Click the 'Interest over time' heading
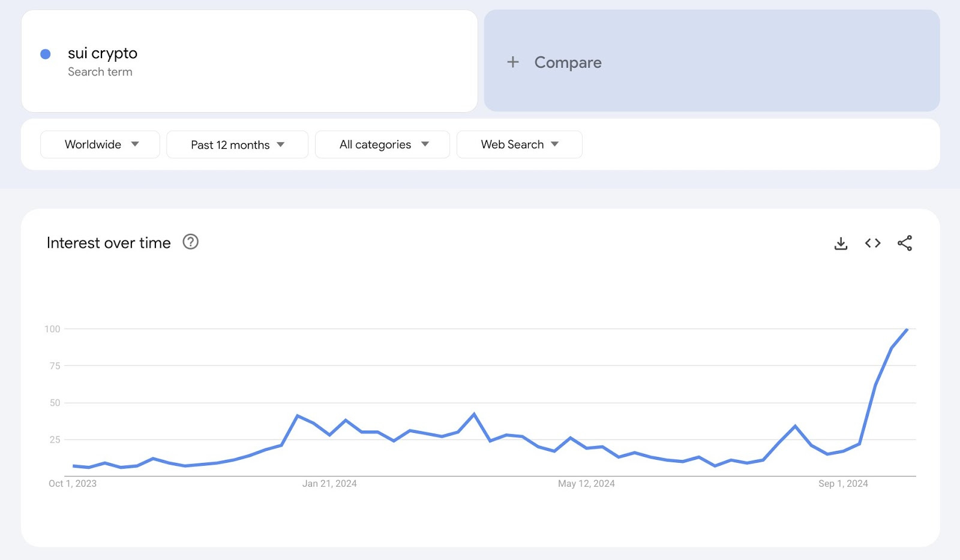 (109, 243)
